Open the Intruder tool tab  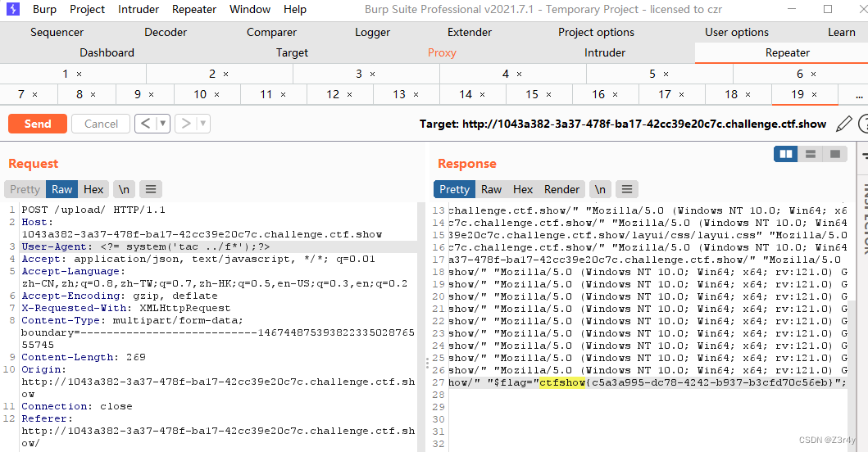tap(605, 52)
